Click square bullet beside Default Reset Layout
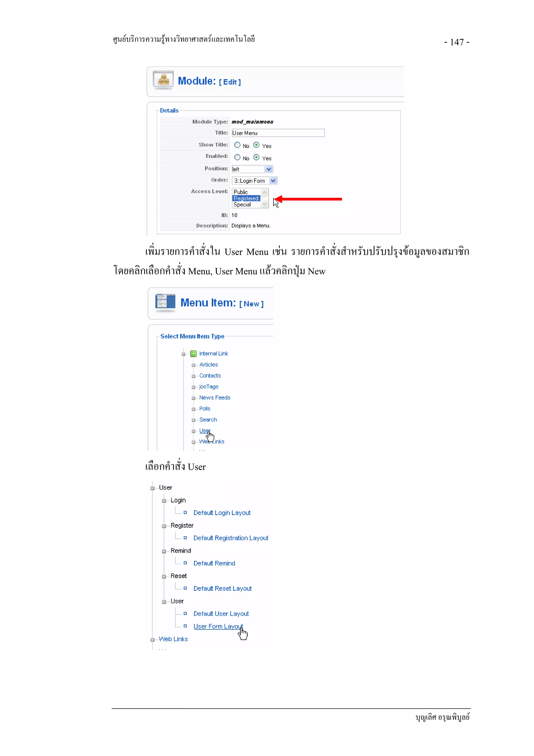 185,588
